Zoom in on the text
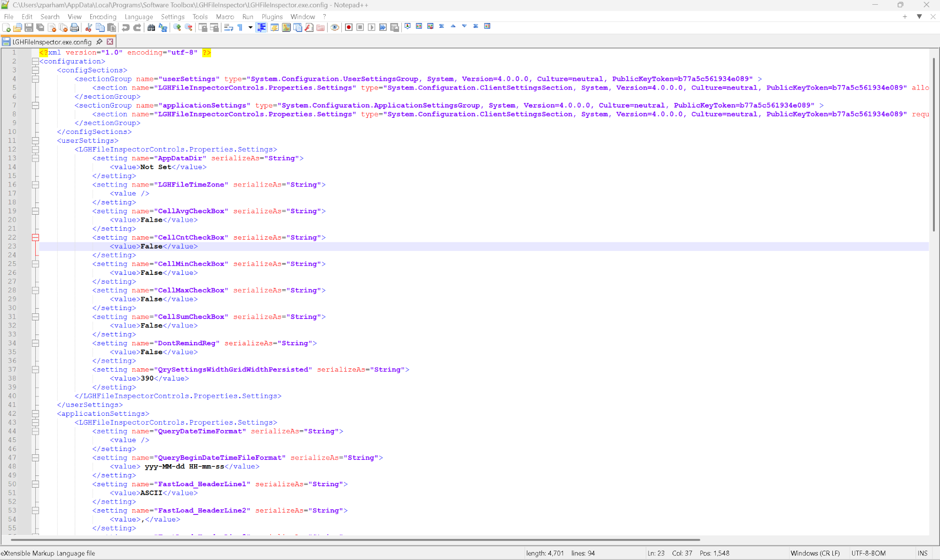The width and height of the screenshot is (940, 560). pyautogui.click(x=177, y=27)
